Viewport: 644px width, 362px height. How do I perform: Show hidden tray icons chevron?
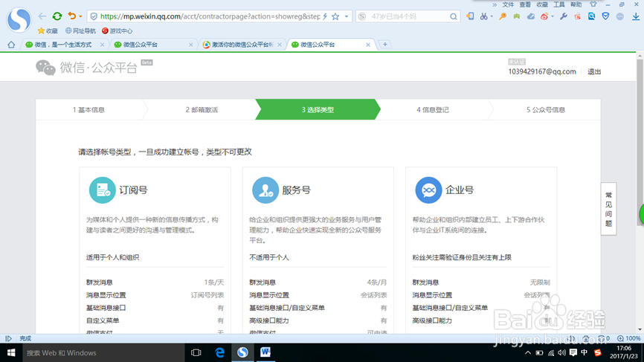click(x=528, y=353)
